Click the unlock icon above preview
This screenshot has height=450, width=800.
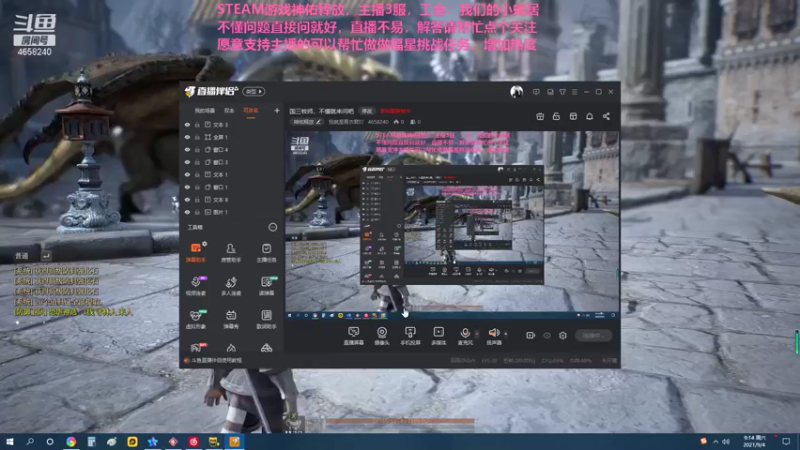(556, 116)
